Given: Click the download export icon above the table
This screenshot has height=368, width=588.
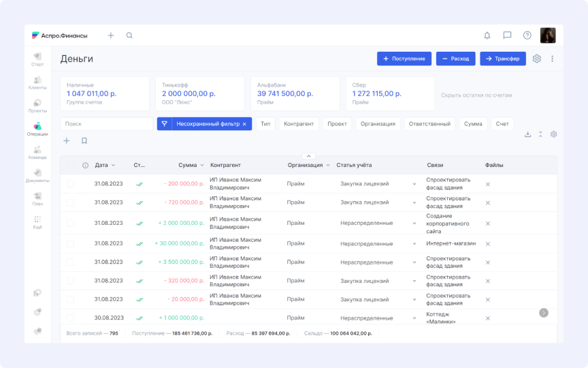Looking at the screenshot, I should [527, 134].
